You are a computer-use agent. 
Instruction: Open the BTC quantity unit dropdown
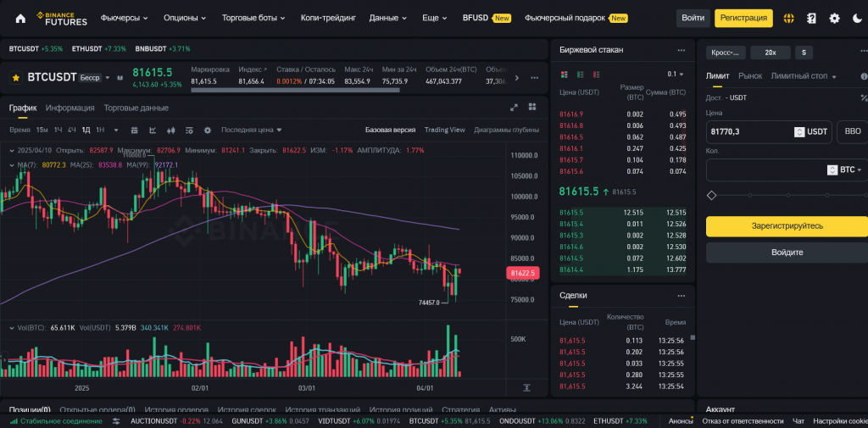click(x=850, y=170)
